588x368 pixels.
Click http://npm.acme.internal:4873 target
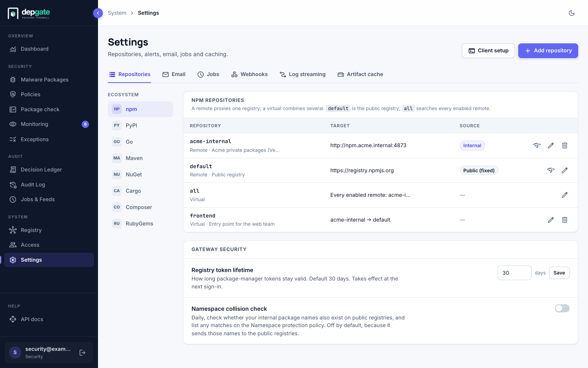point(368,145)
